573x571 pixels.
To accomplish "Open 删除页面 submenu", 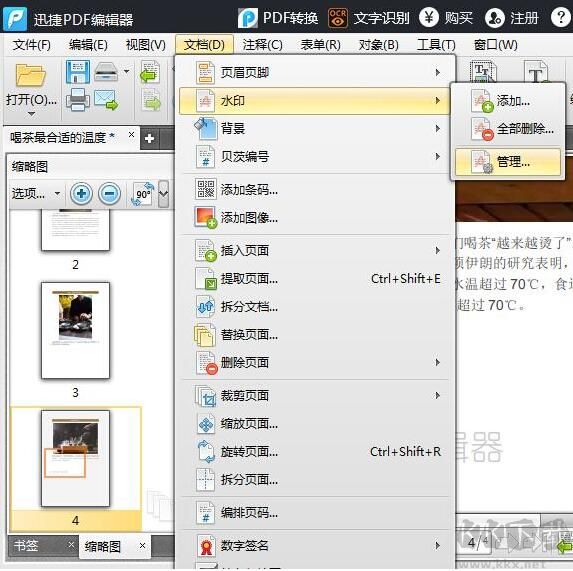I will point(314,363).
